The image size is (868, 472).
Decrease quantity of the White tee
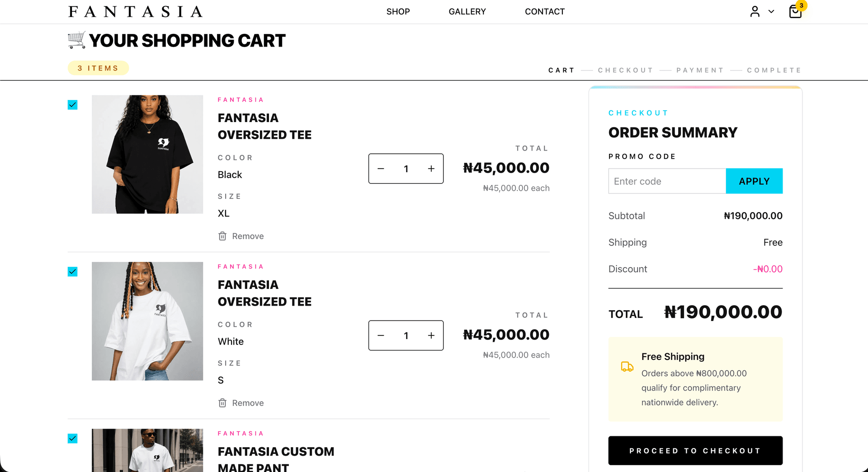pyautogui.click(x=381, y=335)
